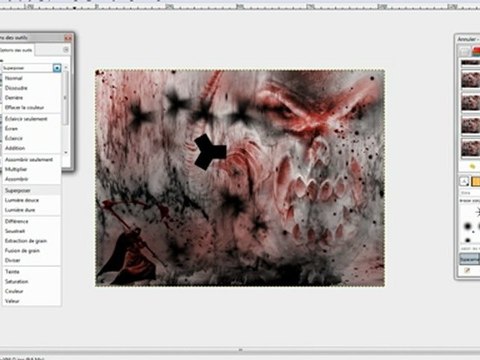Viewport: 480px width, 360px height.
Task: Click the edit brush pencil icon
Action: 467,271
